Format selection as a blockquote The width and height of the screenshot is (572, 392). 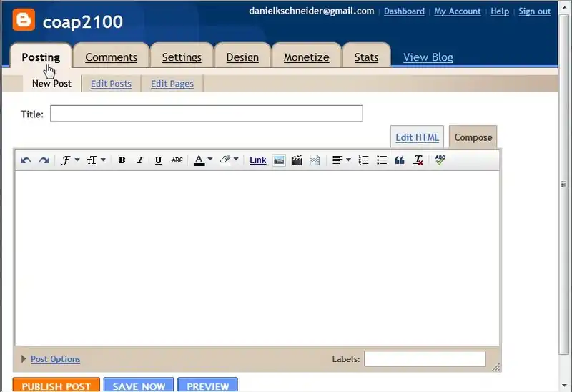pos(400,160)
